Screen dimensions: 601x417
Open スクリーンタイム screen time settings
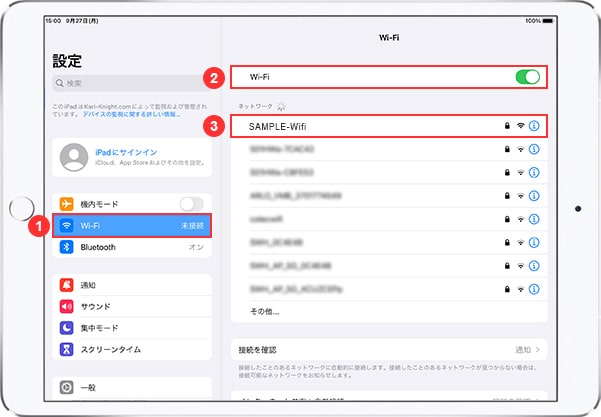(131, 350)
